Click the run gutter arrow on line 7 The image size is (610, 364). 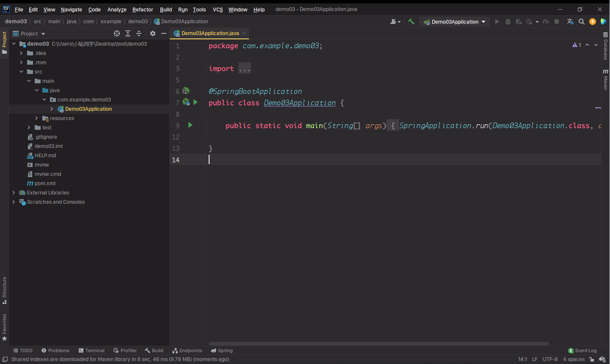(196, 102)
